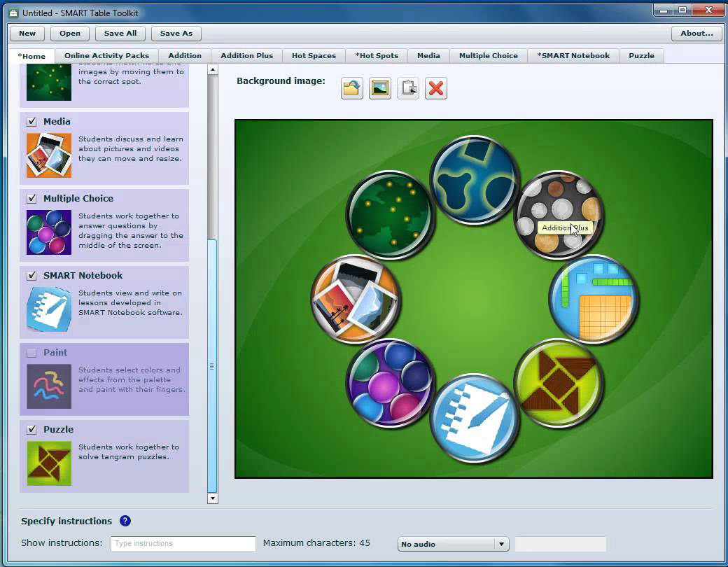Open the Hot Spaces tab

[x=314, y=56]
